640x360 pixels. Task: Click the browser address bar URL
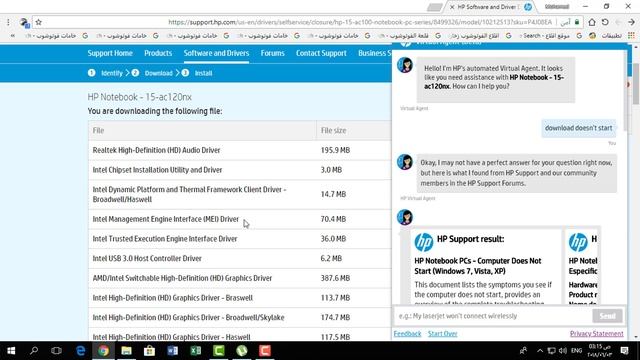click(x=360, y=22)
